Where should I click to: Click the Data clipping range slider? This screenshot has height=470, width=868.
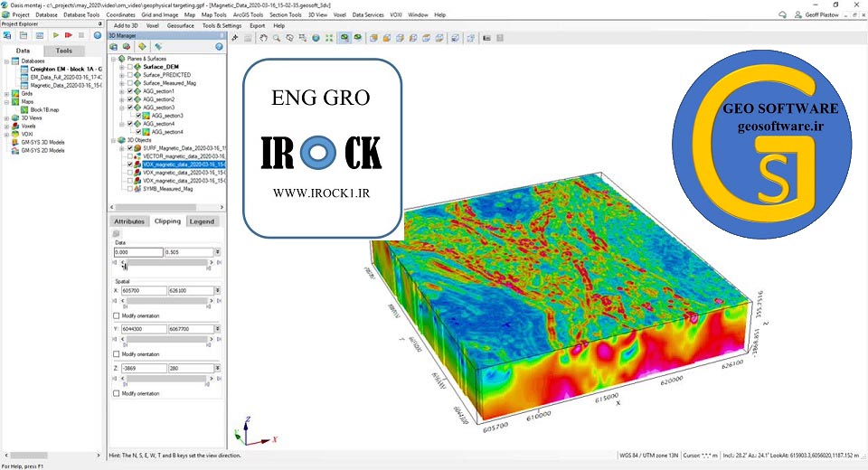166,262
